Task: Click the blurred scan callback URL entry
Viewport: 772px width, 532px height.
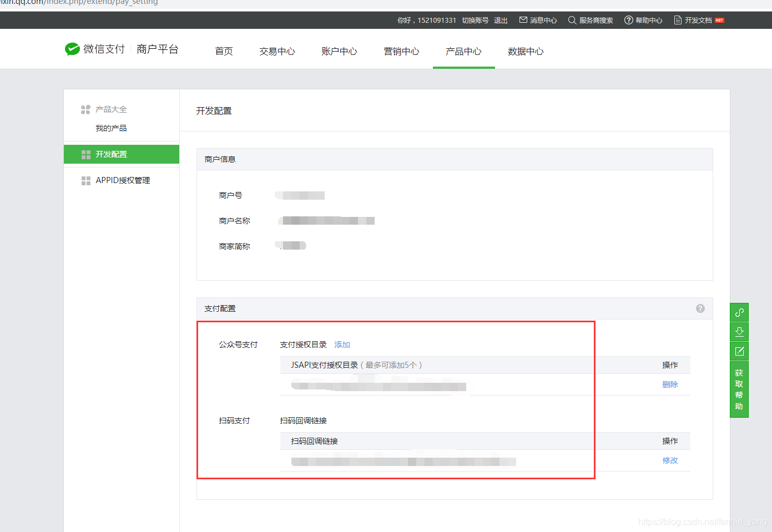Action: click(403, 461)
